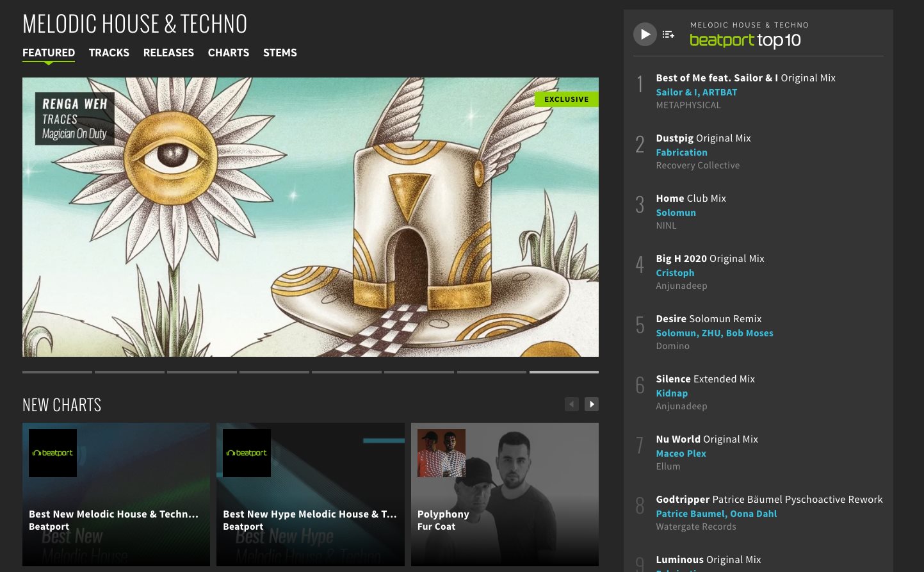Click the Fur Coat artist photo thumbnail
Image resolution: width=924 pixels, height=572 pixels.
click(441, 453)
